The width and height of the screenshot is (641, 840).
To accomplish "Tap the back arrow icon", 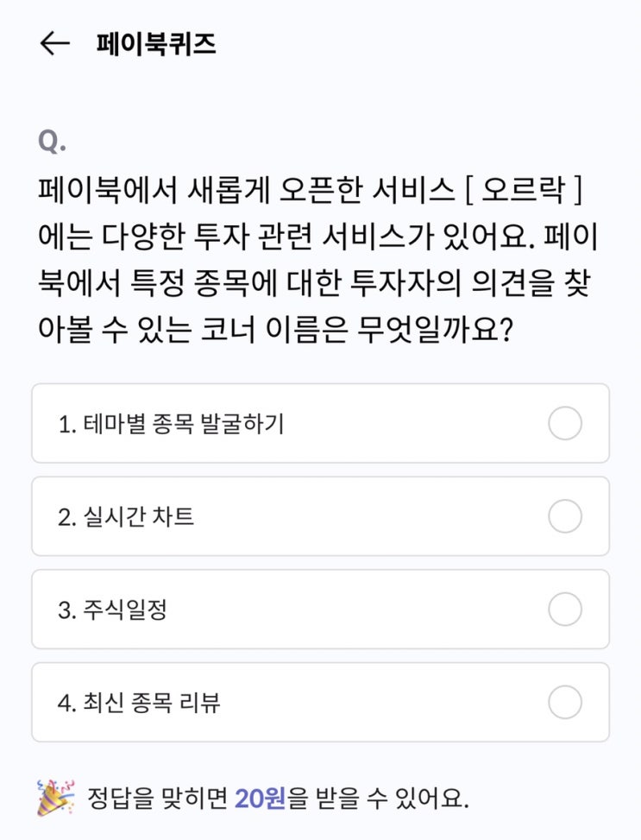I will click(54, 44).
